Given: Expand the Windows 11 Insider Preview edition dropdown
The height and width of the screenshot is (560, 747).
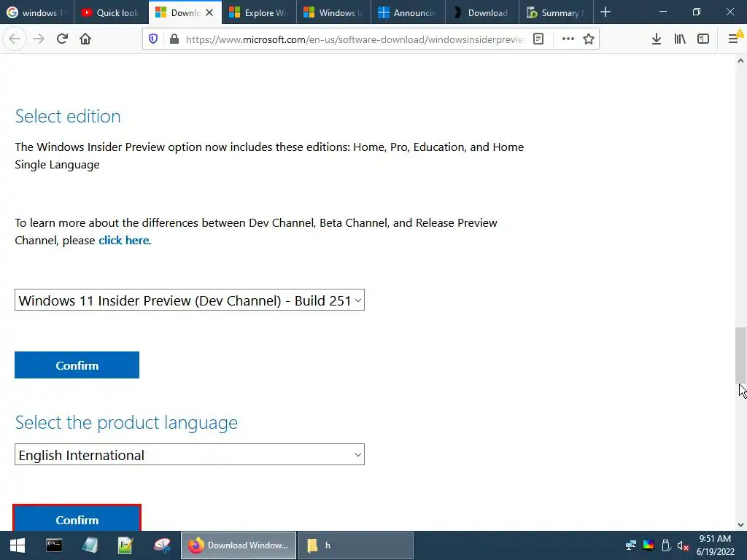Looking at the screenshot, I should (190, 300).
